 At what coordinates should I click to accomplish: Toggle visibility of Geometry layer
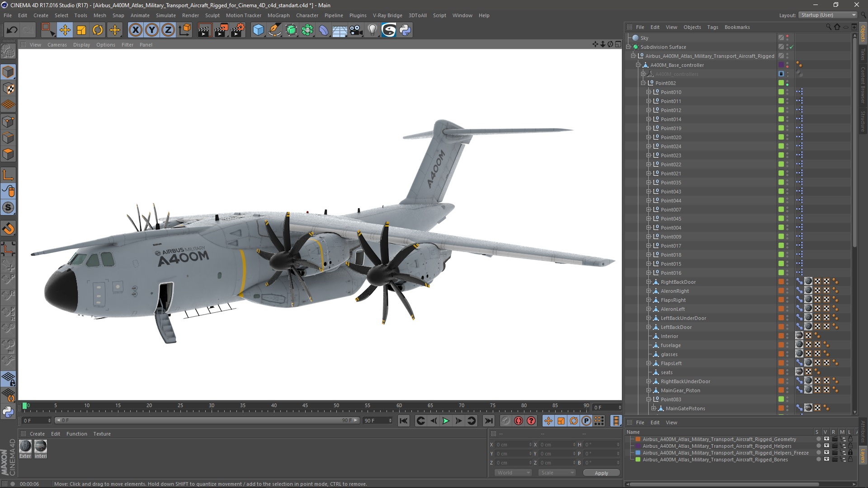(826, 439)
